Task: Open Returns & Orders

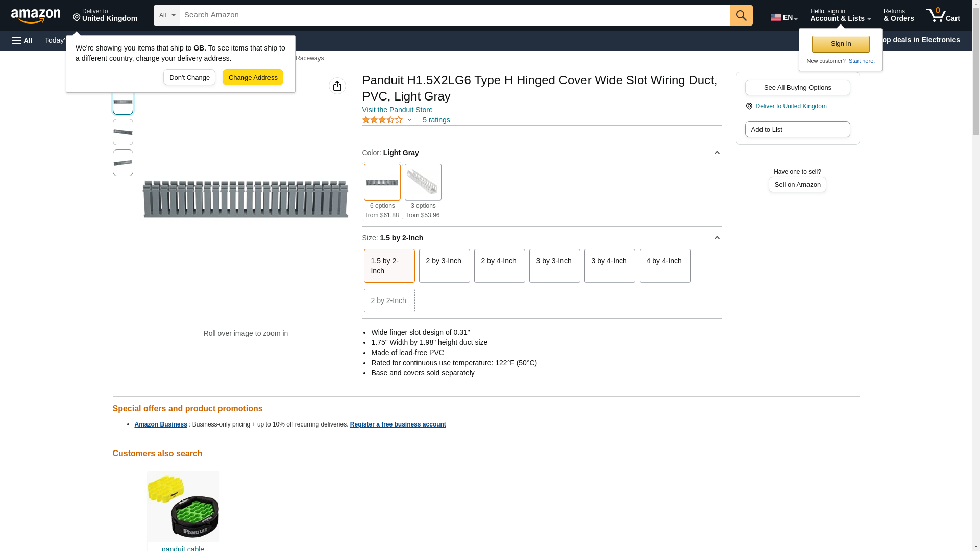Action: (x=898, y=15)
